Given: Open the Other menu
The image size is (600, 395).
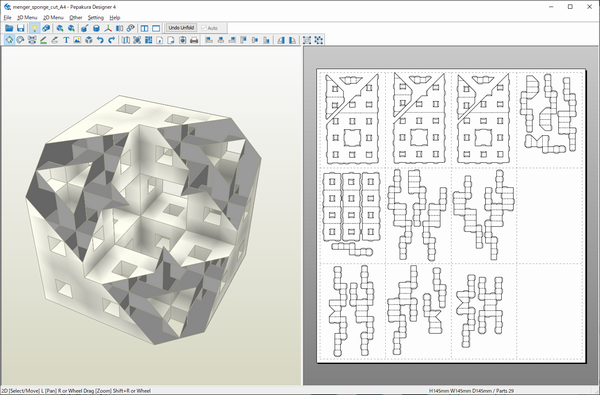Looking at the screenshot, I should (75, 18).
